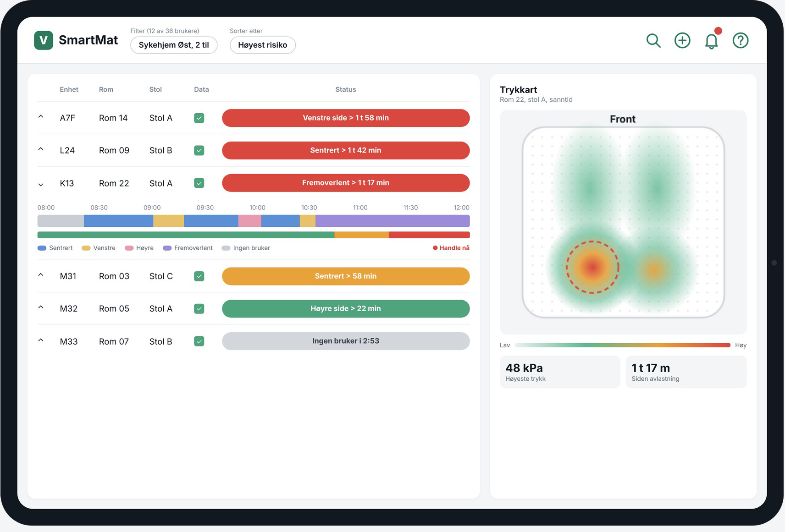
Task: Toggle Data checkbox for unit M33
Action: click(x=199, y=341)
